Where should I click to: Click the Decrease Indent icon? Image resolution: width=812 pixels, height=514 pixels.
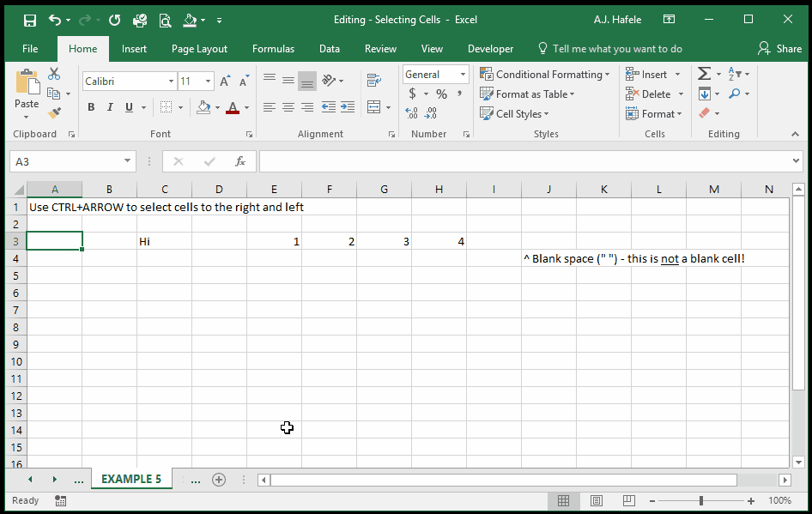click(329, 107)
